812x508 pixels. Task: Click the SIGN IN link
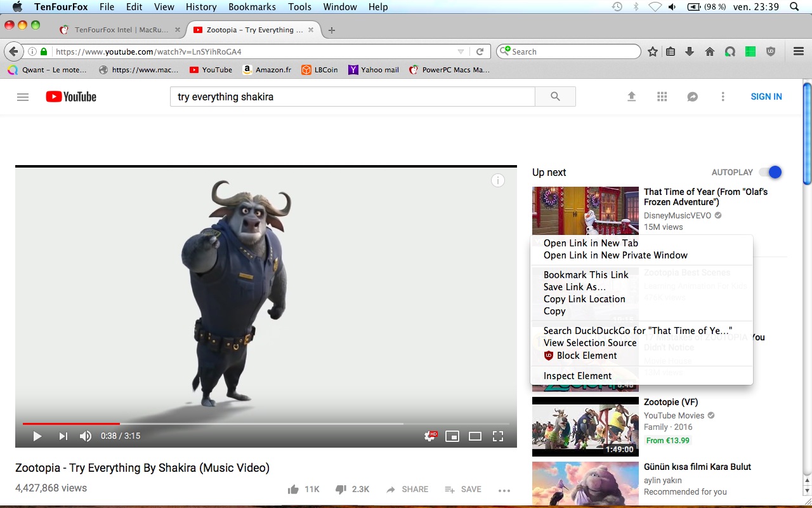(766, 97)
